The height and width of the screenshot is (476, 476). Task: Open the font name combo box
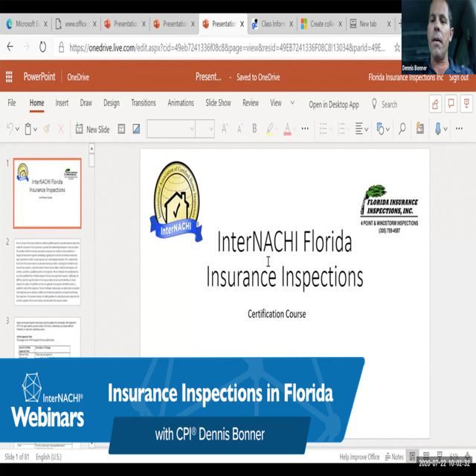(x=170, y=129)
